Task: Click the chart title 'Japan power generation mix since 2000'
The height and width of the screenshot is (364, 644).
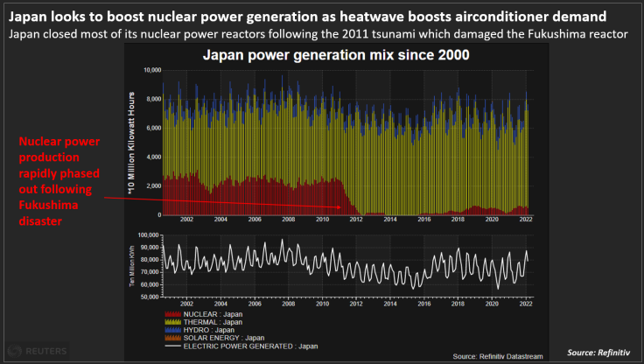Action: (336, 55)
